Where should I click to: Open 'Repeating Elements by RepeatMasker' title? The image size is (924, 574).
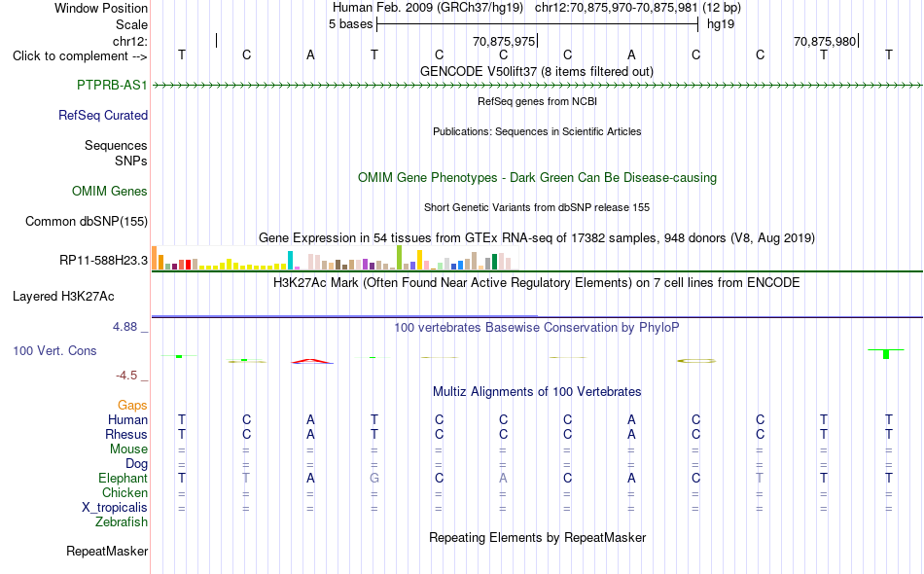coord(538,537)
